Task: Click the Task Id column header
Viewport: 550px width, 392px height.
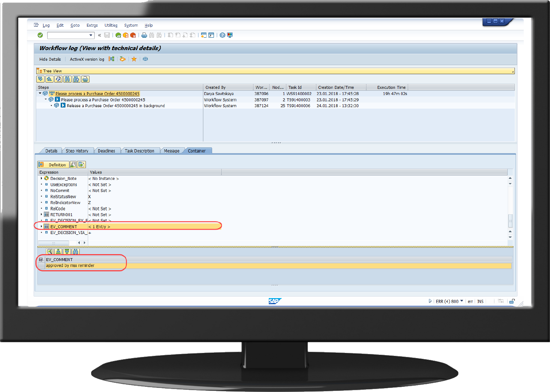Action: coord(301,87)
